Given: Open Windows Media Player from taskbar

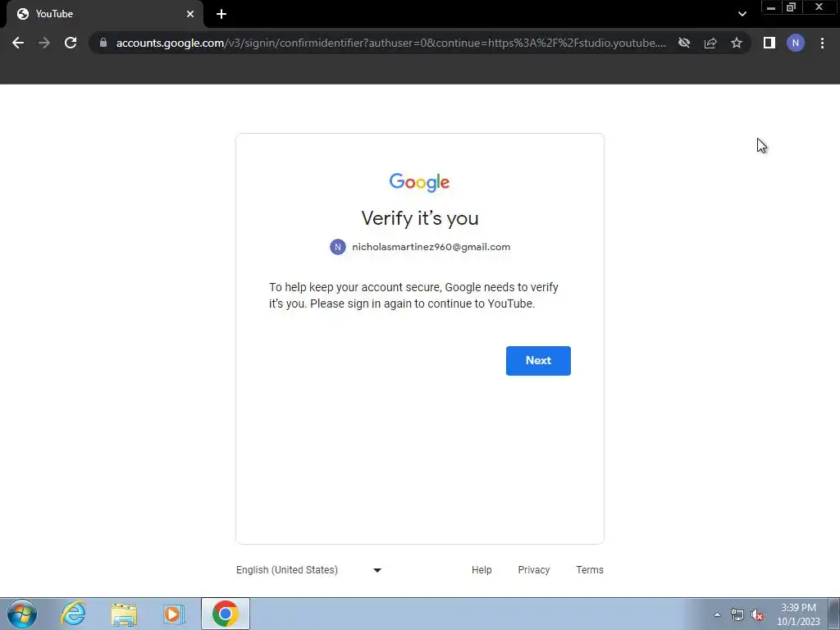Looking at the screenshot, I should click(x=174, y=614).
